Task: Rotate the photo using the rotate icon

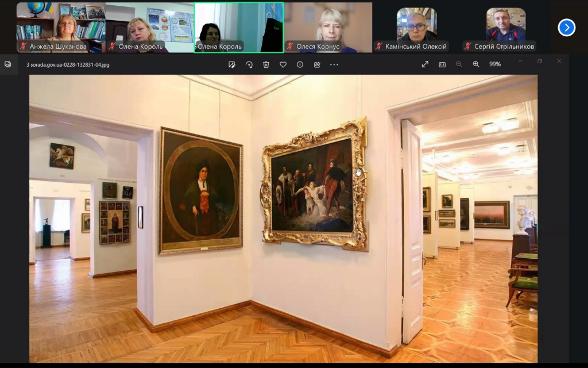Action: [x=249, y=64]
